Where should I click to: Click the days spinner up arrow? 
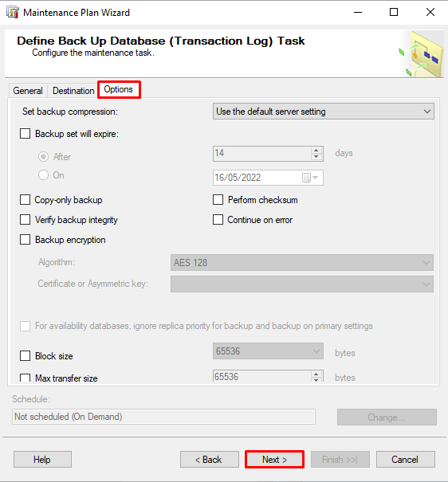pos(316,151)
